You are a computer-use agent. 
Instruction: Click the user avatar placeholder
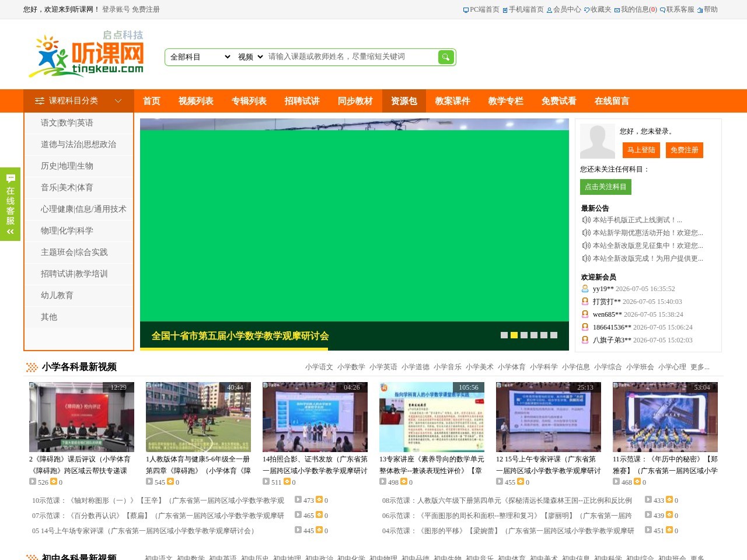(x=597, y=141)
